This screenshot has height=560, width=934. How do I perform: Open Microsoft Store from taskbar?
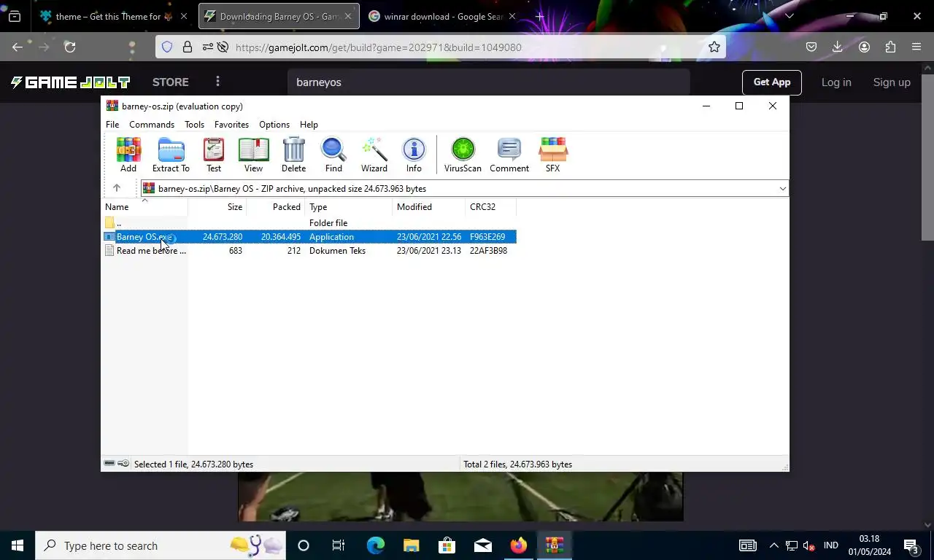447,545
